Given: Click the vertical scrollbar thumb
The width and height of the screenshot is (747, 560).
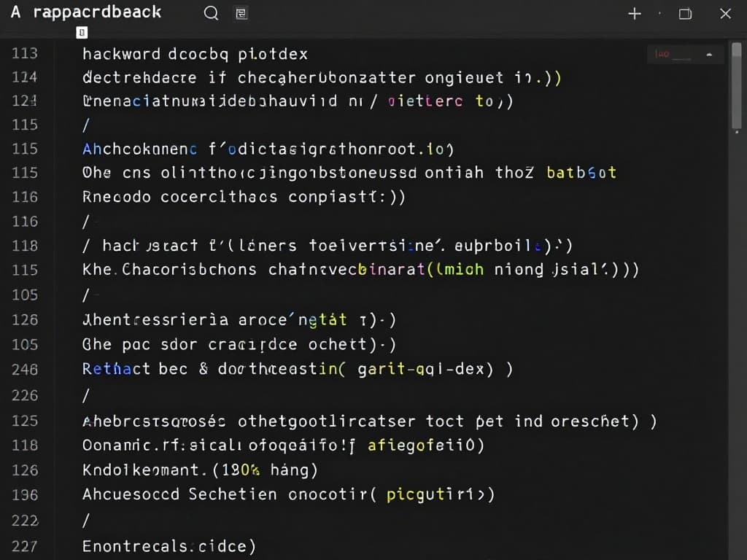Looking at the screenshot, I should click(737, 86).
